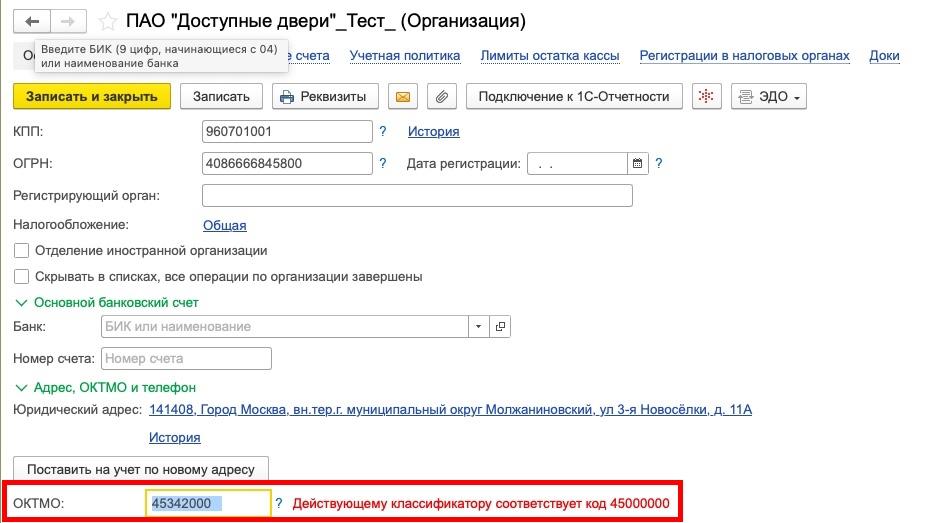Image resolution: width=932 pixels, height=523 pixels.
Task: Click the paperclip attachments icon
Action: (x=441, y=97)
